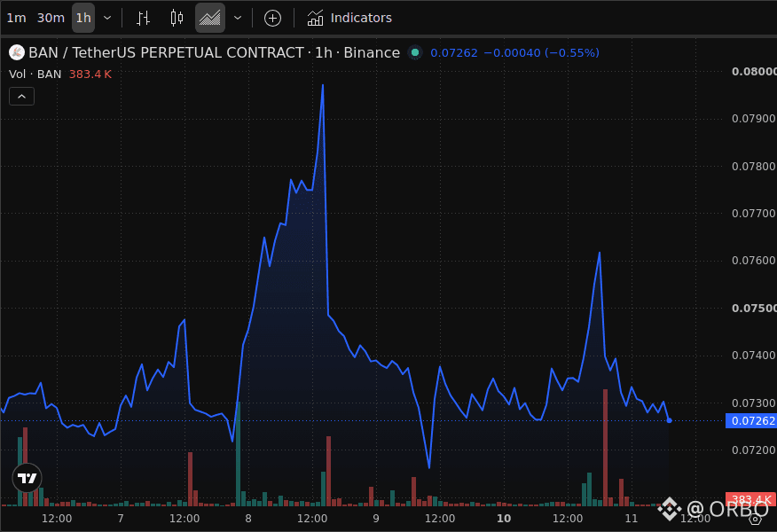This screenshot has height=532, width=777.
Task: Select the 30m timeframe
Action: pyautogui.click(x=51, y=18)
